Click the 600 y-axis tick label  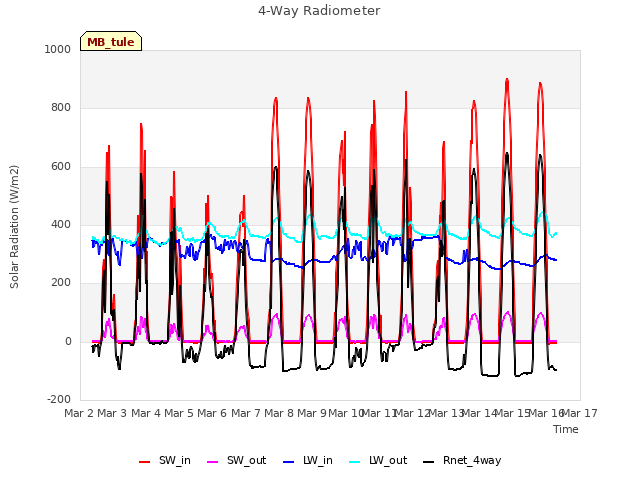[61, 167]
